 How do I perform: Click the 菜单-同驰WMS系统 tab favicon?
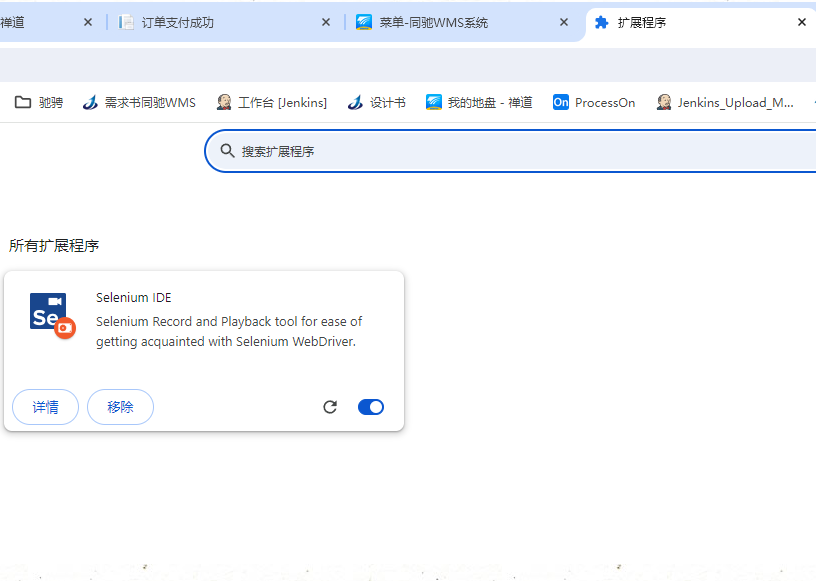point(364,22)
